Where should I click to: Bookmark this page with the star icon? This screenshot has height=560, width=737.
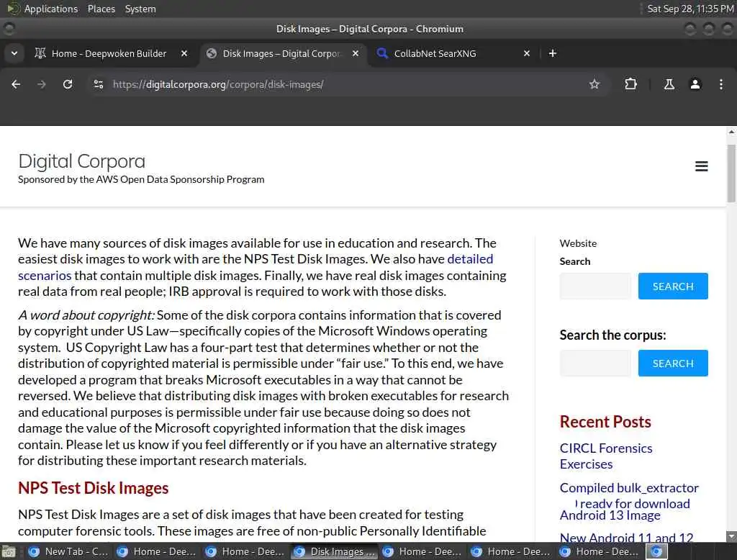594,84
